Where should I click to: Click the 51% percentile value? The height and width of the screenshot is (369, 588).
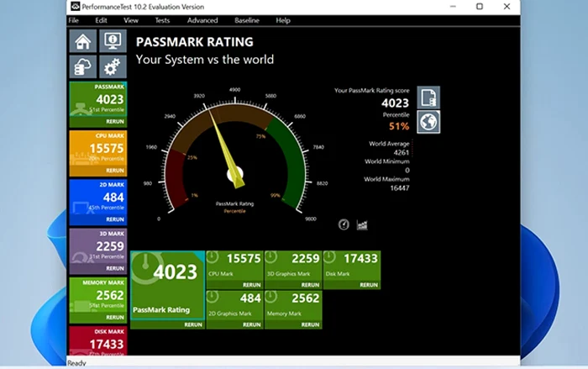[399, 126]
